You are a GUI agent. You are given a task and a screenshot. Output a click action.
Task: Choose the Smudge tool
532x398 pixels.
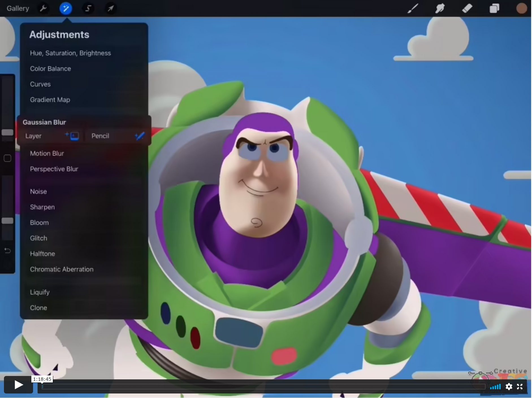[x=440, y=8]
